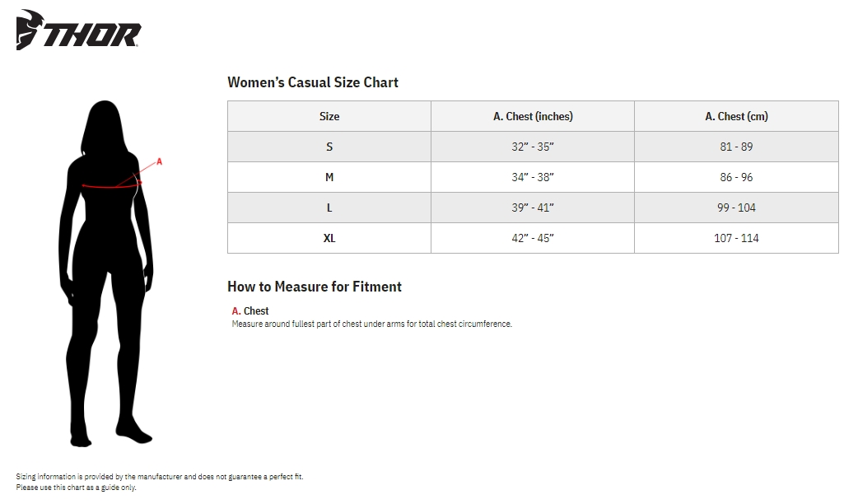Click the A. Chest measurement label
Image resolution: width=858 pixels, height=504 pixels.
click(x=251, y=310)
